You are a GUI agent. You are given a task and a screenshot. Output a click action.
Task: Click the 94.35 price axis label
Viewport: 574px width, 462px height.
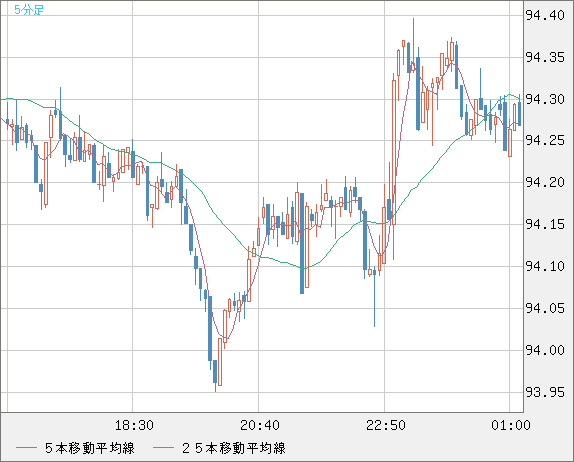pos(545,57)
